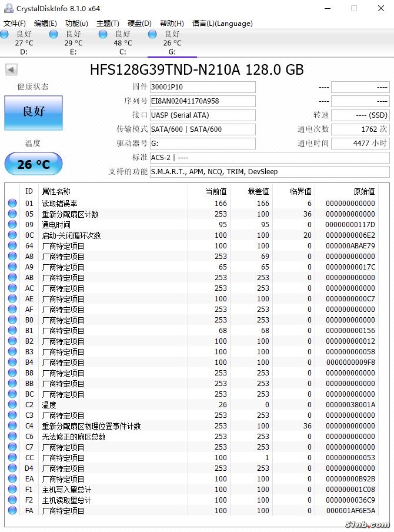
Task: Select the 重新分配扇区物理位置事件计数 row
Action: (192, 426)
